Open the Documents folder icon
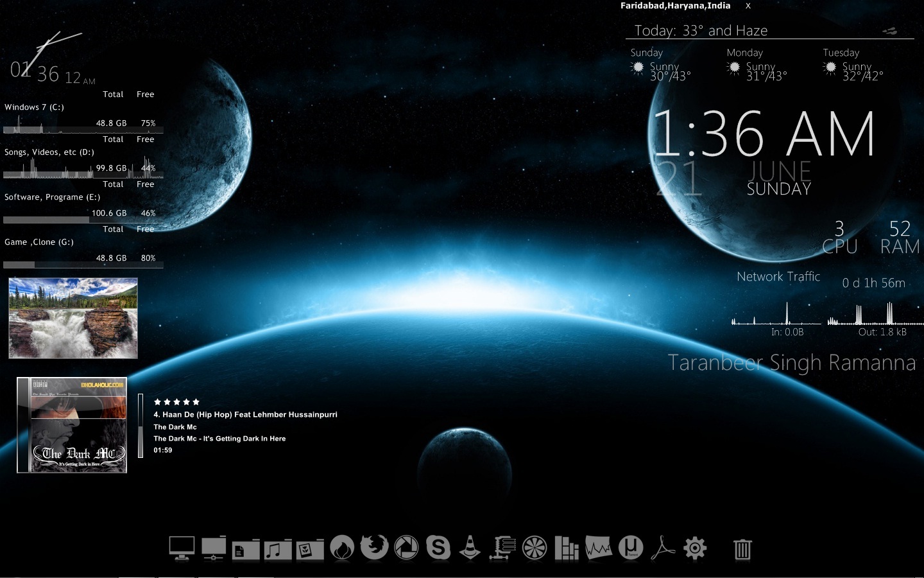 click(246, 549)
